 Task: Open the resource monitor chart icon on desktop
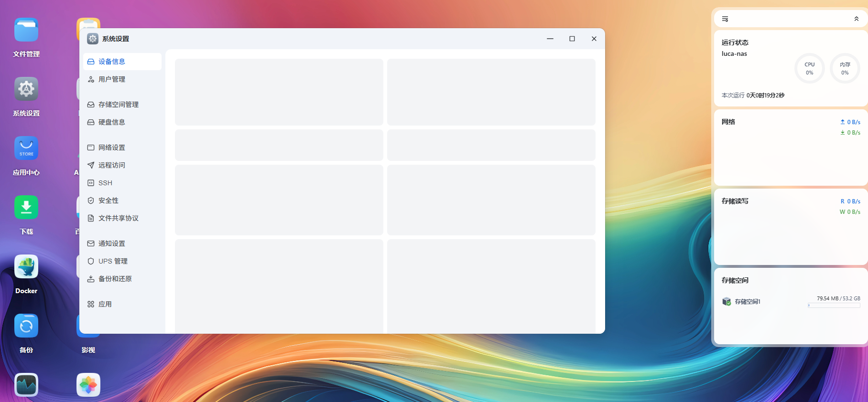26,385
